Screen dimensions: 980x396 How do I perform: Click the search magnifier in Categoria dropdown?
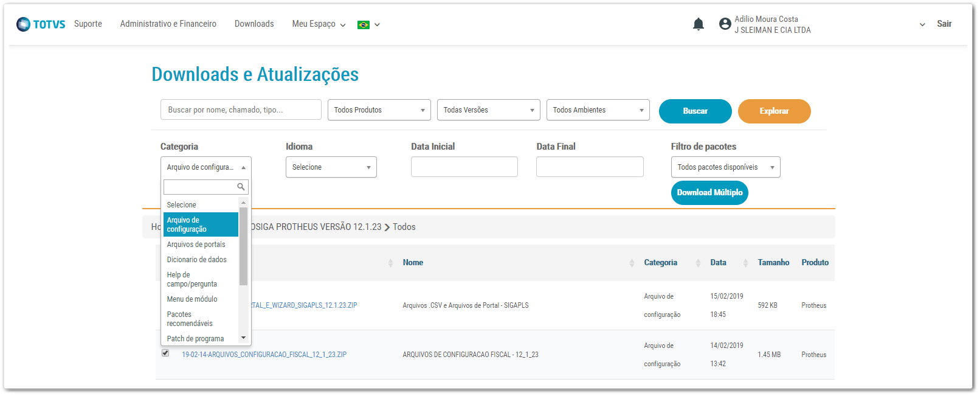241,187
